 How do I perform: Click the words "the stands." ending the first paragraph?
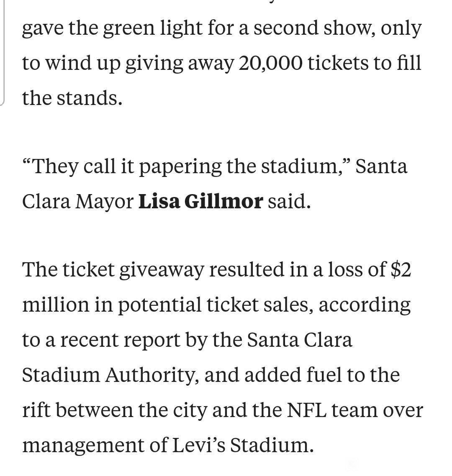pyautogui.click(x=72, y=98)
